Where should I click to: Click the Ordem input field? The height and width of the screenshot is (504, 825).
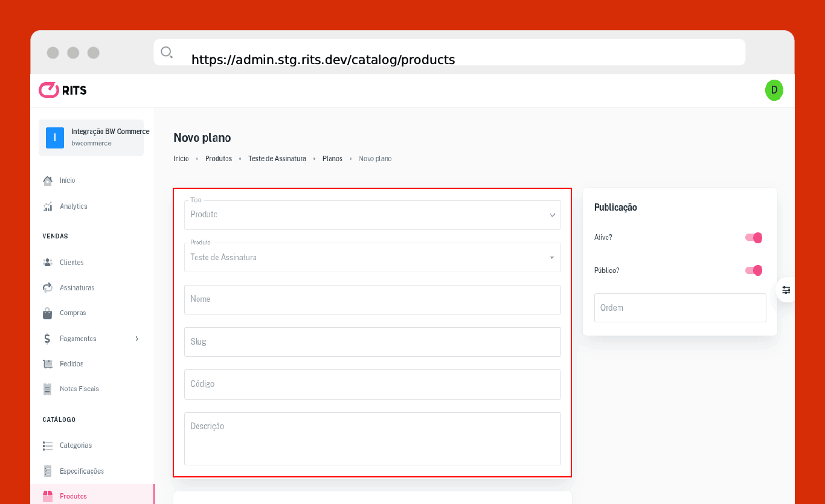pyautogui.click(x=680, y=308)
